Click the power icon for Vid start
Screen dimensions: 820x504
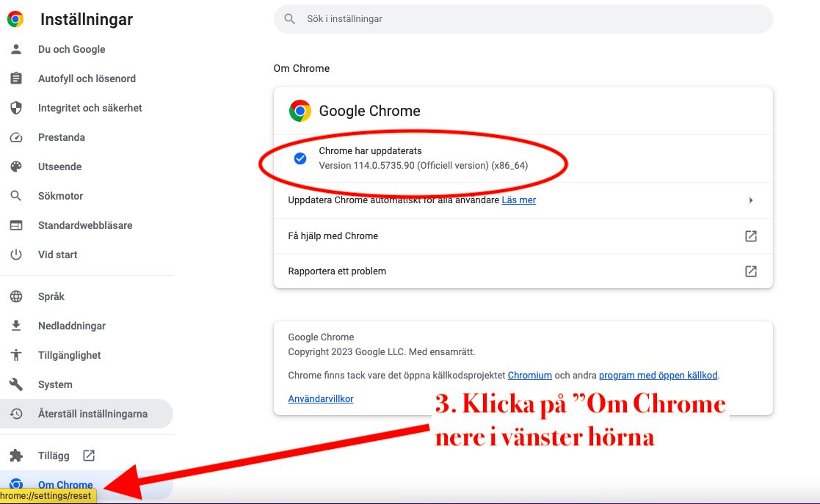click(x=16, y=255)
